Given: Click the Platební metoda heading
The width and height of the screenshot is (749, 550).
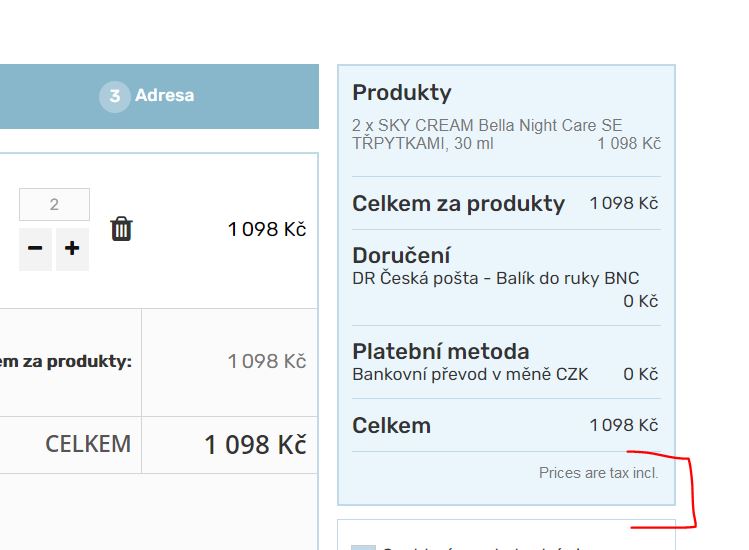Looking at the screenshot, I should (441, 351).
